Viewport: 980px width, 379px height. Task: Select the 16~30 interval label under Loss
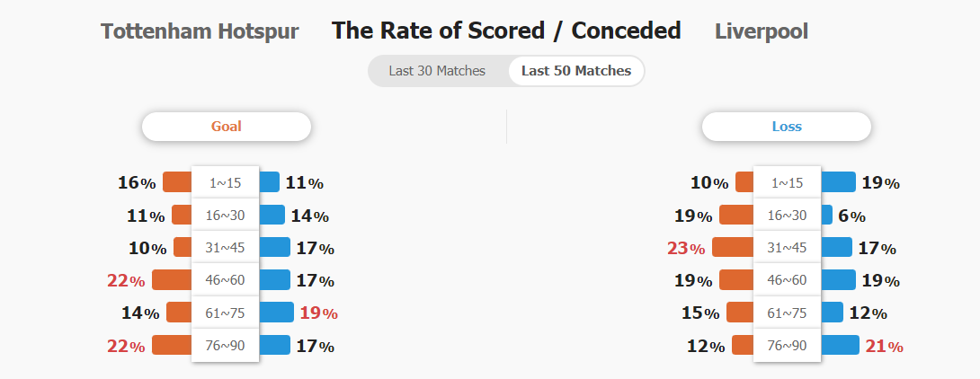point(787,215)
